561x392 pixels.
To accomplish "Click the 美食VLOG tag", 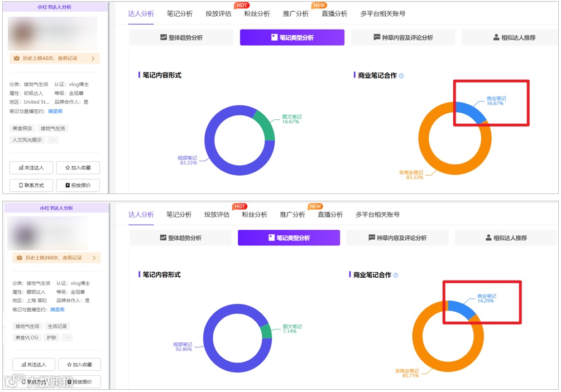I will (x=27, y=337).
